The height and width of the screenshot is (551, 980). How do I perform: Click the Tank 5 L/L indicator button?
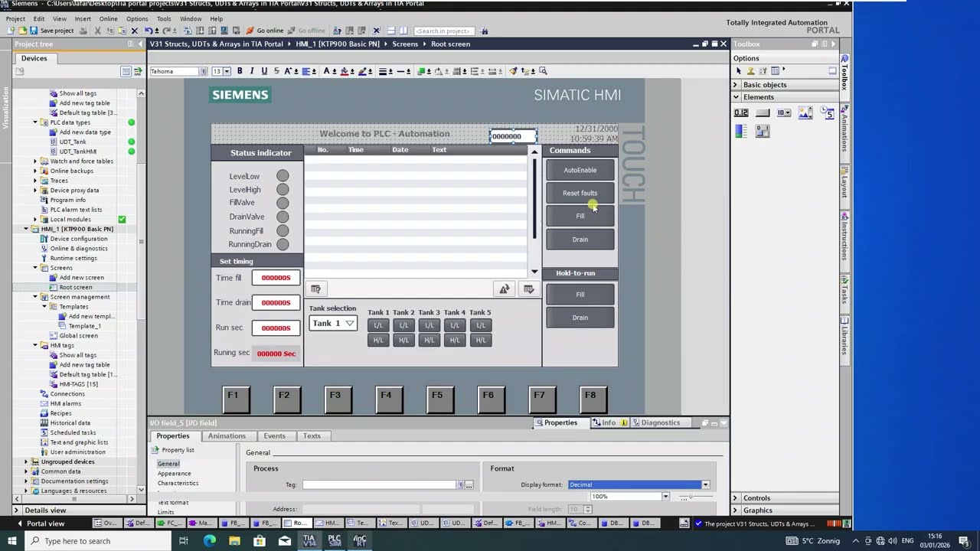pyautogui.click(x=480, y=325)
